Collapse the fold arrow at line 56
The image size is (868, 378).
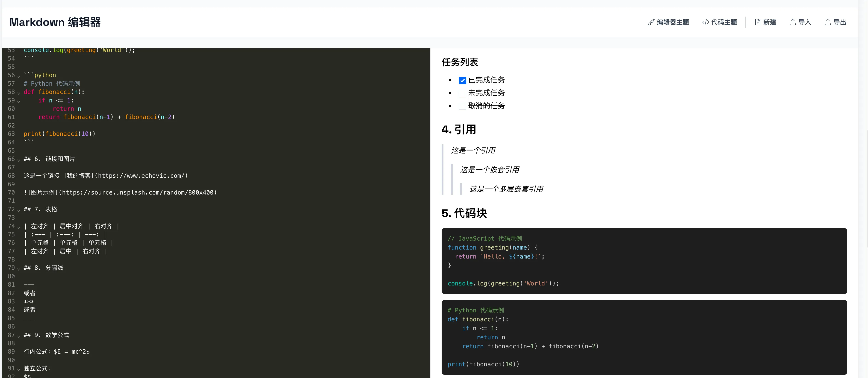coord(18,76)
